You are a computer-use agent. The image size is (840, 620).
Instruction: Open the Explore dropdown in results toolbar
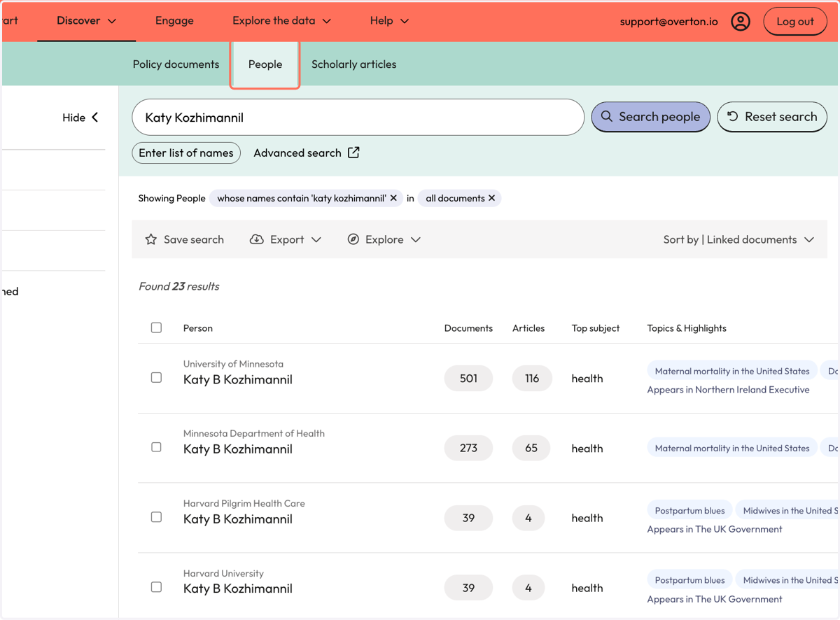coord(384,239)
